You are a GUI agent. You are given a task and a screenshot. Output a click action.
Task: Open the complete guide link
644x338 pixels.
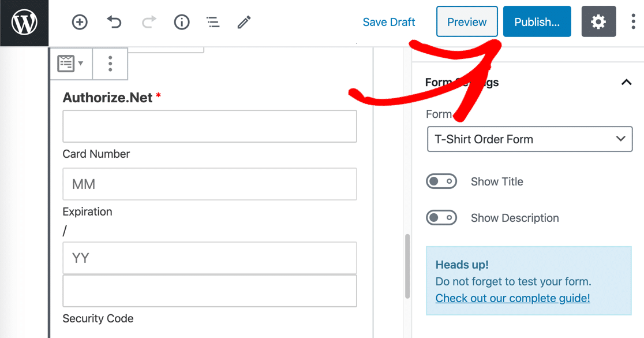point(512,298)
